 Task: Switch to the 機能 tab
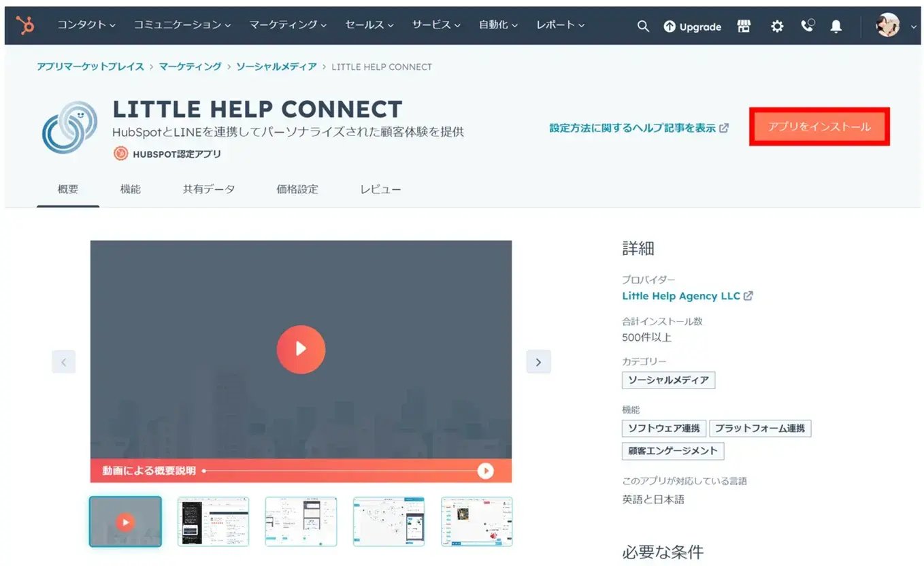pyautogui.click(x=130, y=189)
